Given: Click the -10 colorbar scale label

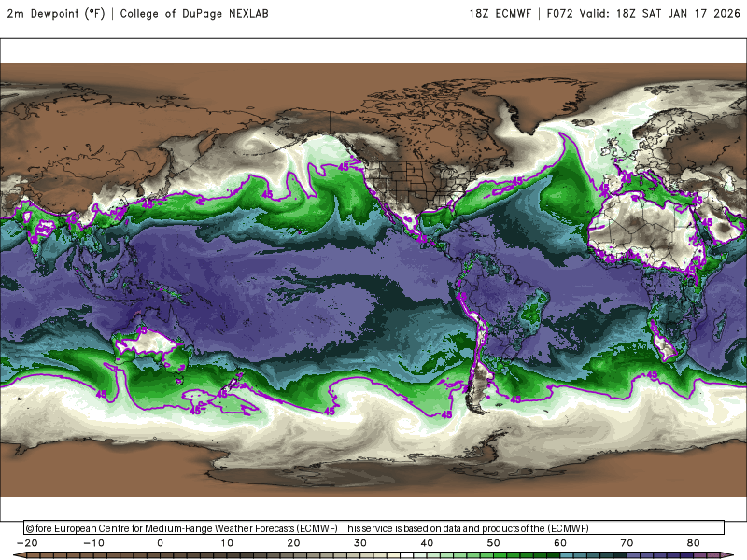Looking at the screenshot, I should click(x=93, y=543).
